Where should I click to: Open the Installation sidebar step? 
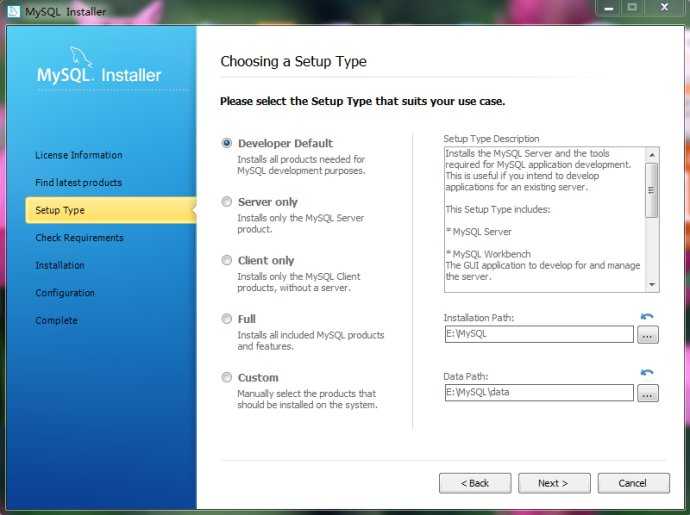click(60, 265)
